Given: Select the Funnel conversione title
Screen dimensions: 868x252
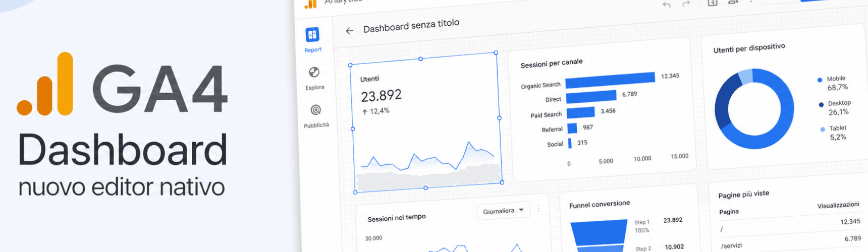Looking at the screenshot, I should [x=600, y=204].
